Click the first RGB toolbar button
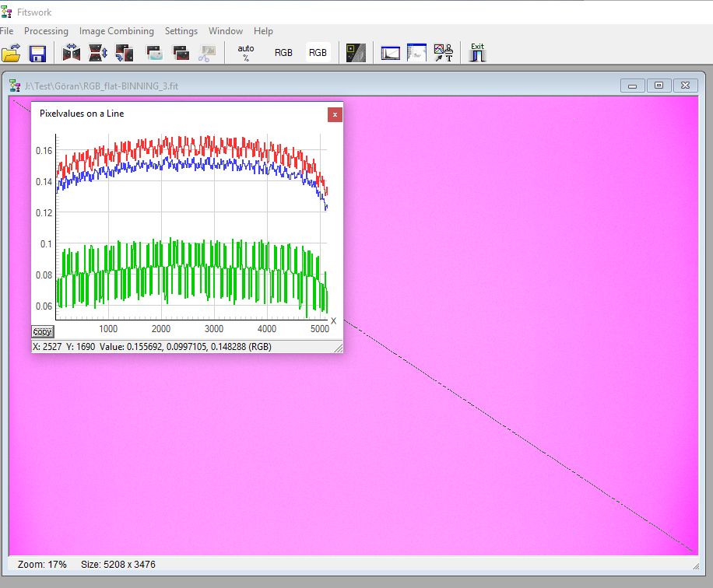The height and width of the screenshot is (588, 713). [x=283, y=53]
